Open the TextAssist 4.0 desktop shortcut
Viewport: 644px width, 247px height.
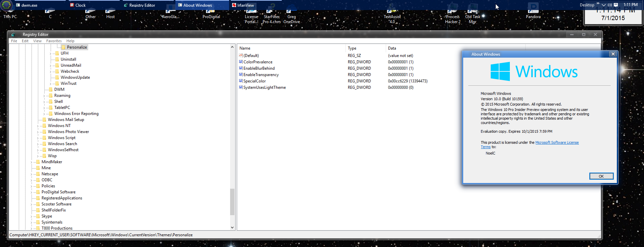[392, 13]
